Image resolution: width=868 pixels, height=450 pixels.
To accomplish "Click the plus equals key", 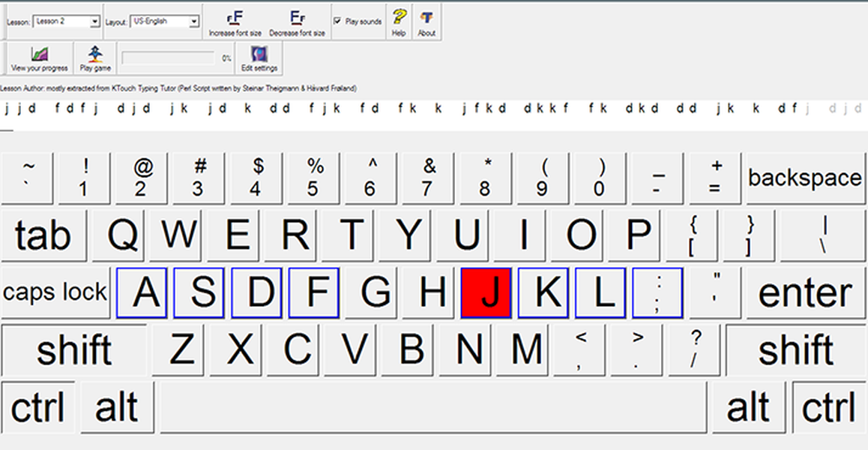I will point(715,178).
